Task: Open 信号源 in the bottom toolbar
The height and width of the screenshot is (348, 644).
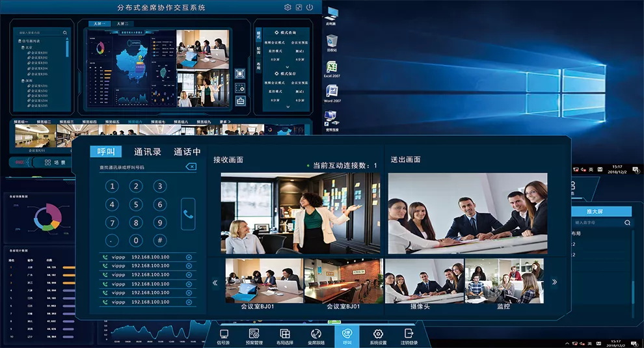Action: pos(224,336)
